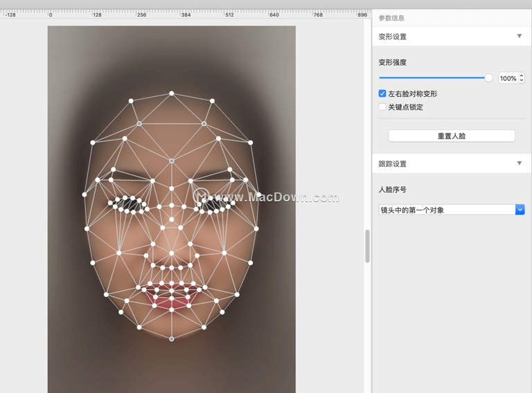Screen dimensions: 532x393
Task: Collapse the 变形设置 section triangle
Action: [519, 36]
